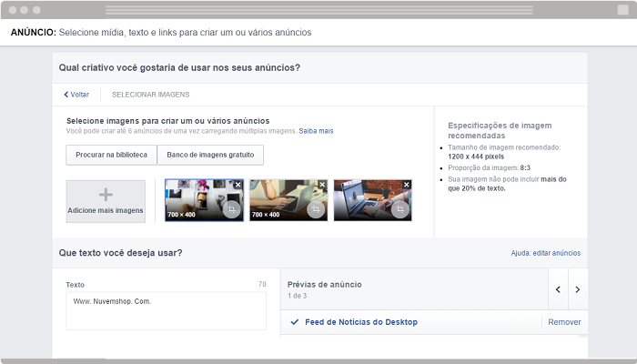Click the '1 de 3' preview counter
This screenshot has height=364, width=637.
click(x=297, y=296)
